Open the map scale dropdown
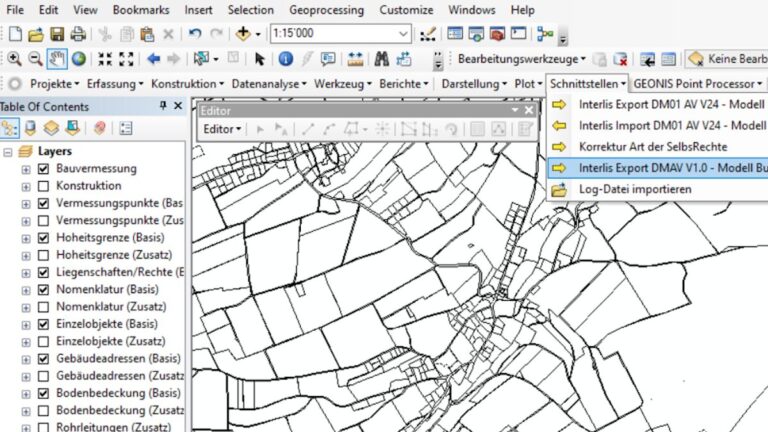 click(x=403, y=34)
